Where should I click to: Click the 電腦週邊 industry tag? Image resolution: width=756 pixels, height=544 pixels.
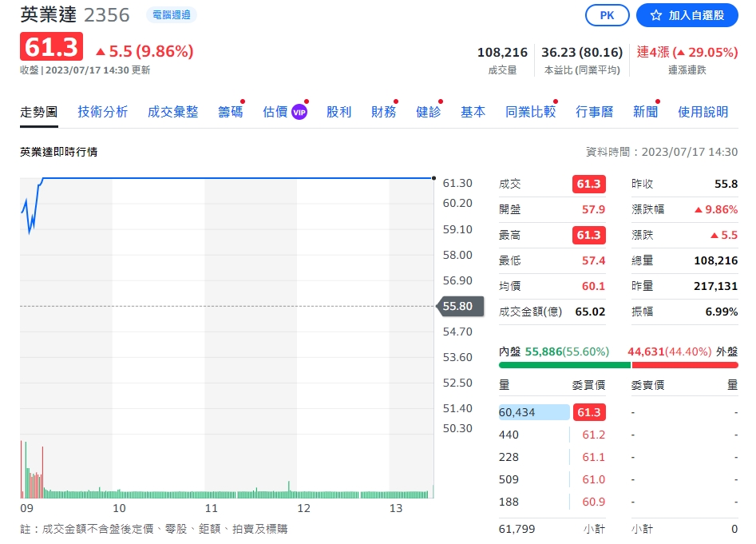[172, 15]
